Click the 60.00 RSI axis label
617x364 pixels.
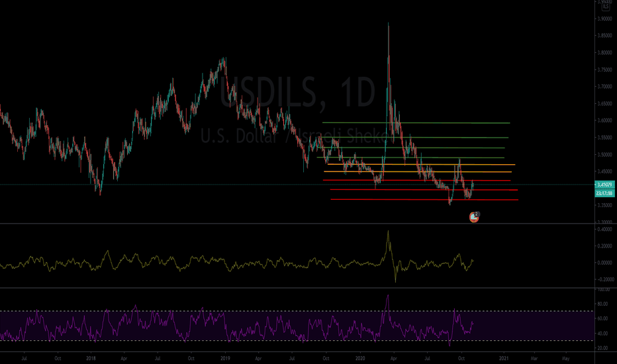pyautogui.click(x=602, y=319)
